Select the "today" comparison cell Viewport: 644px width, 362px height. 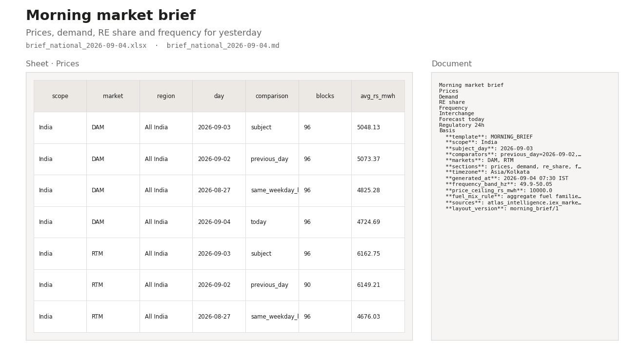coord(272,222)
